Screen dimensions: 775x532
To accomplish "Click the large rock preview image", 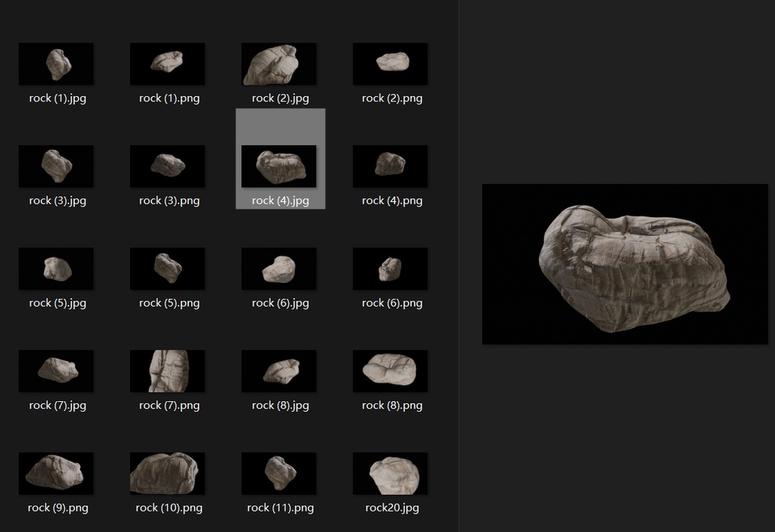I will [x=624, y=264].
